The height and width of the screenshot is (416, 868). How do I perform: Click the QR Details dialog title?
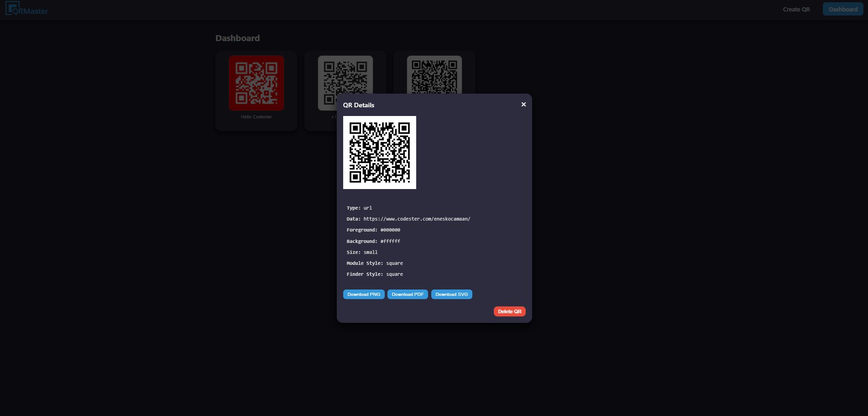coord(359,105)
